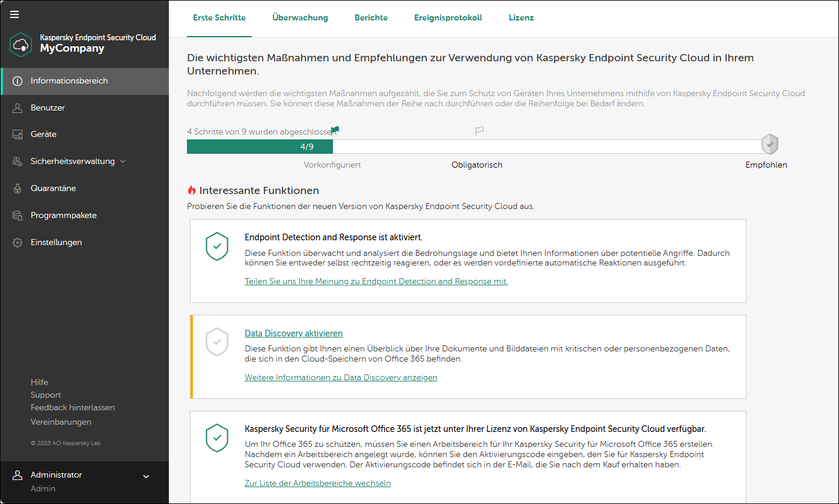The height and width of the screenshot is (504, 839).
Task: Open the Support link
Action: (46, 395)
